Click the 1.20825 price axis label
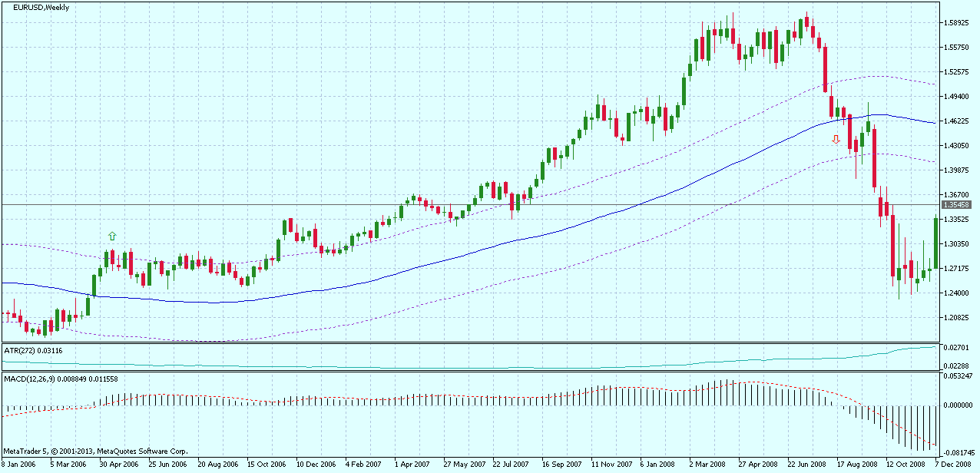The width and height of the screenshot is (980, 473). 957,318
